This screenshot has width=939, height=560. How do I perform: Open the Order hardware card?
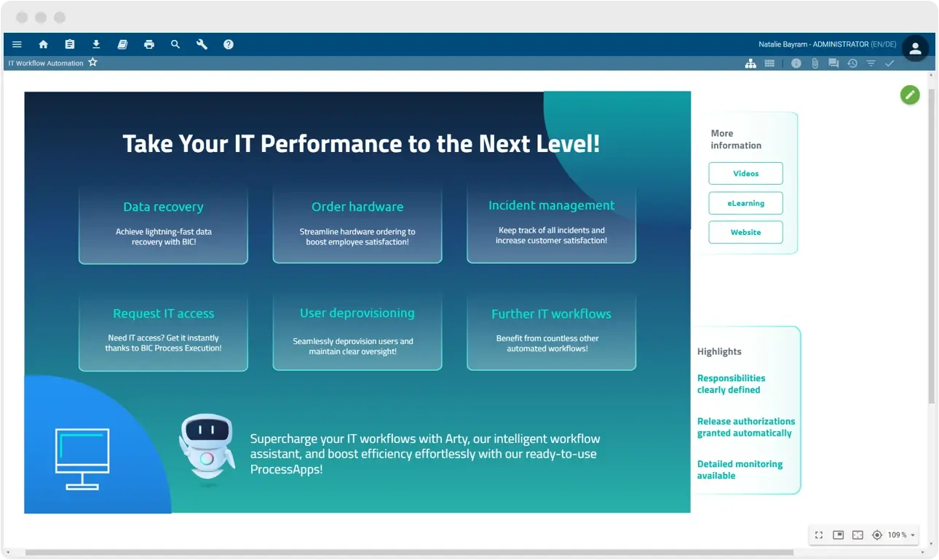357,223
